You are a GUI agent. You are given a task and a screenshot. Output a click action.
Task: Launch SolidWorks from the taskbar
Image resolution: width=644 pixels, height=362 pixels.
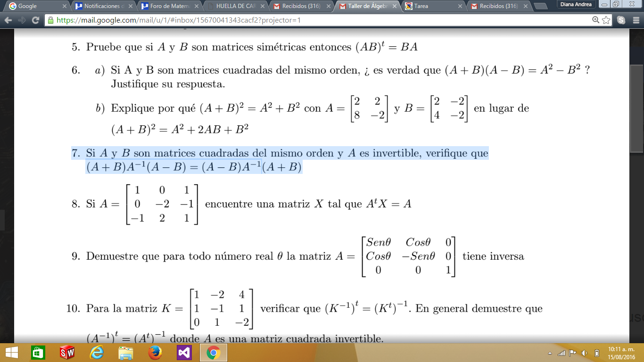pyautogui.click(x=67, y=353)
